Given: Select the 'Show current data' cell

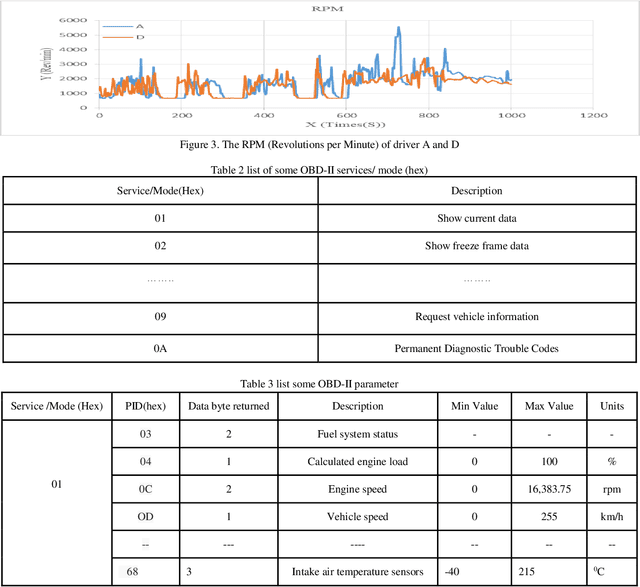Looking at the screenshot, I should coord(477,218).
